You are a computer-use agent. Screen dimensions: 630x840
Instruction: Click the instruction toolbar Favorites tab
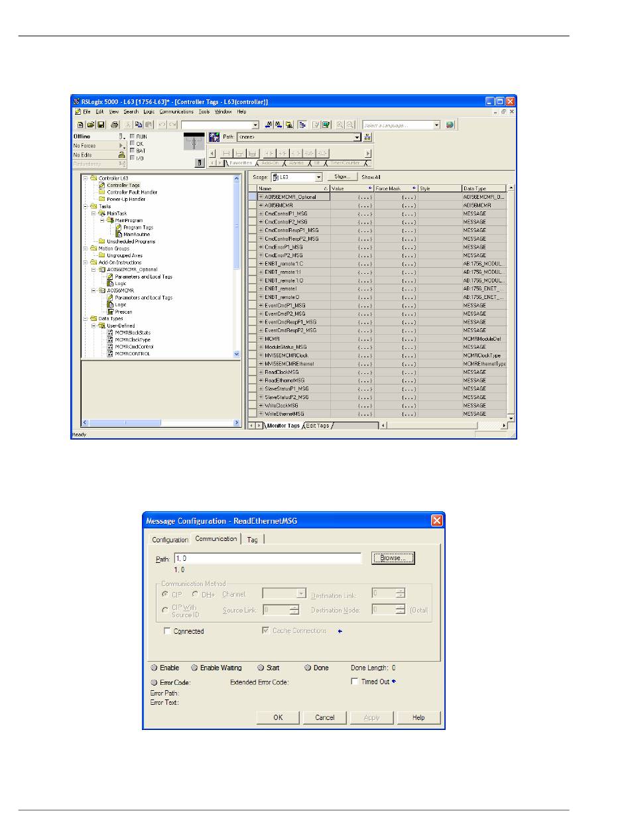241,163
